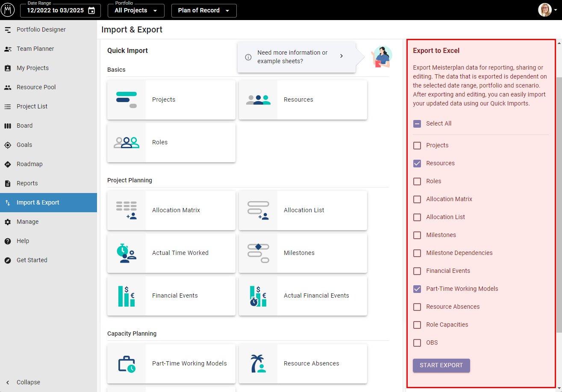Open the Milestones quick import card
The image size is (562, 392).
(x=303, y=253)
